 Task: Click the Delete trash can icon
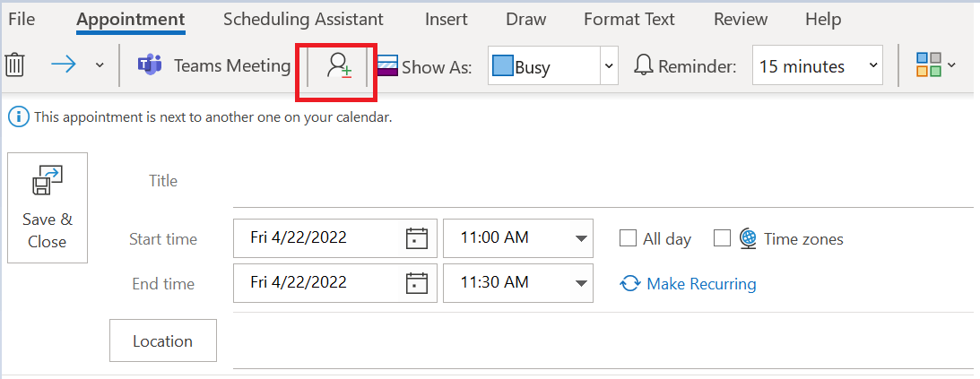coord(14,65)
